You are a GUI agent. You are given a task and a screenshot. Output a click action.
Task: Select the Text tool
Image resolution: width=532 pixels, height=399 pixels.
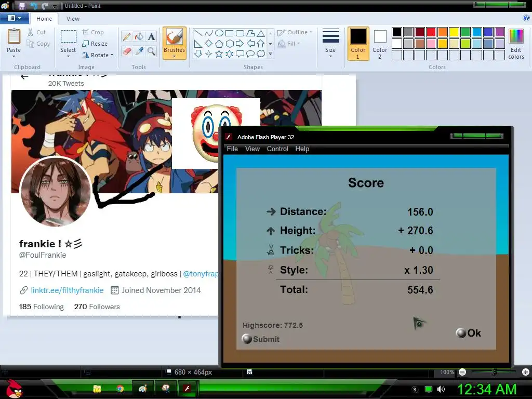point(151,37)
